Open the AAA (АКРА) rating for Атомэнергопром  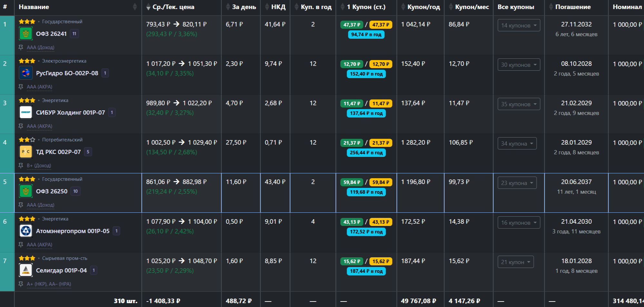39,245
